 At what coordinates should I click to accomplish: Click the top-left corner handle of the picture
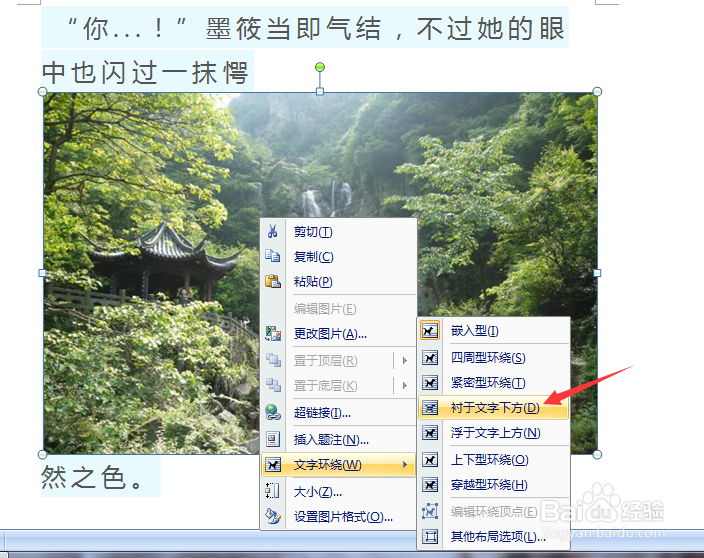coord(43,92)
